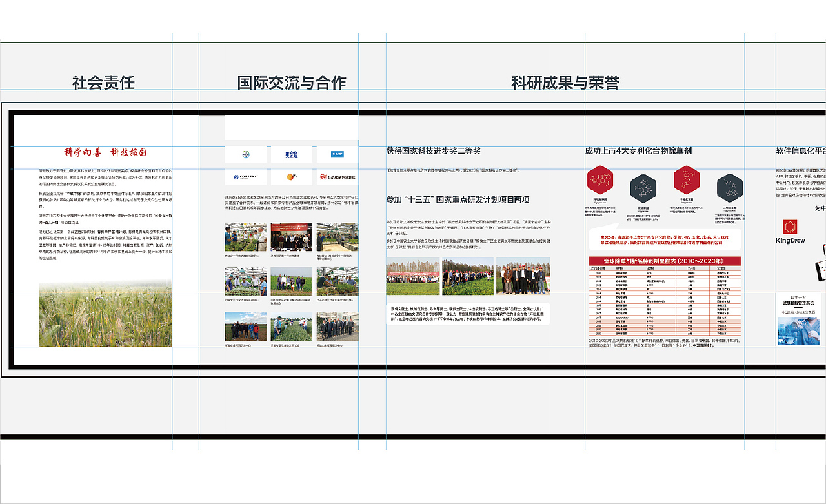Screen dimensions: 826x504
Task: Click the red KingDraw hexagon logo
Action: pos(791,228)
